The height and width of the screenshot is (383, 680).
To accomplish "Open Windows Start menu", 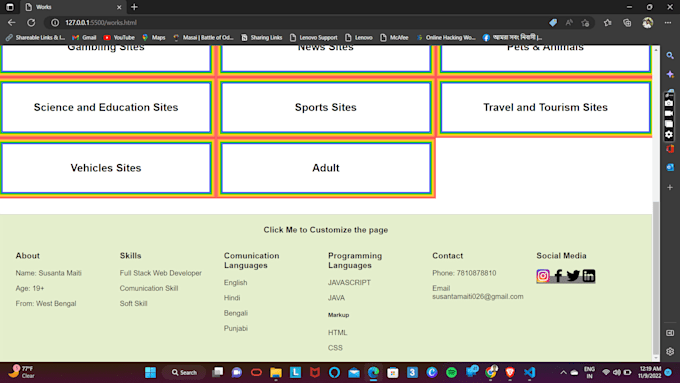I will point(150,372).
